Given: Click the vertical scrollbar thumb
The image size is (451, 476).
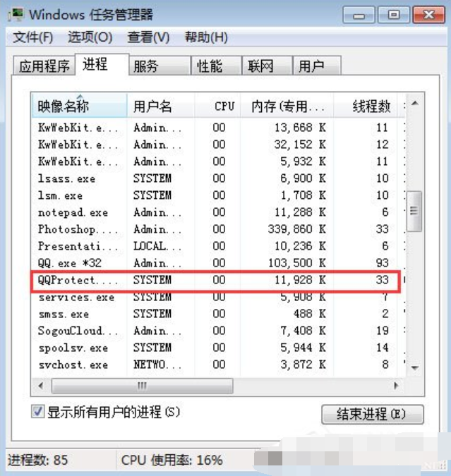Looking at the screenshot, I should pyautogui.click(x=415, y=212).
